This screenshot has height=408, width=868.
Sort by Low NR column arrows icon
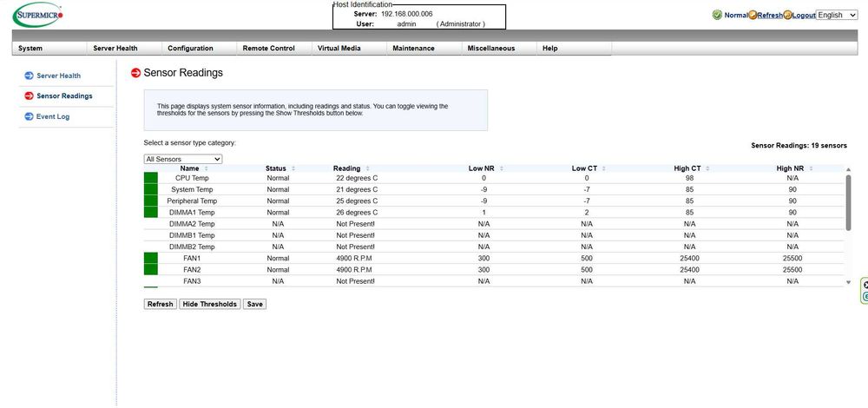501,168
